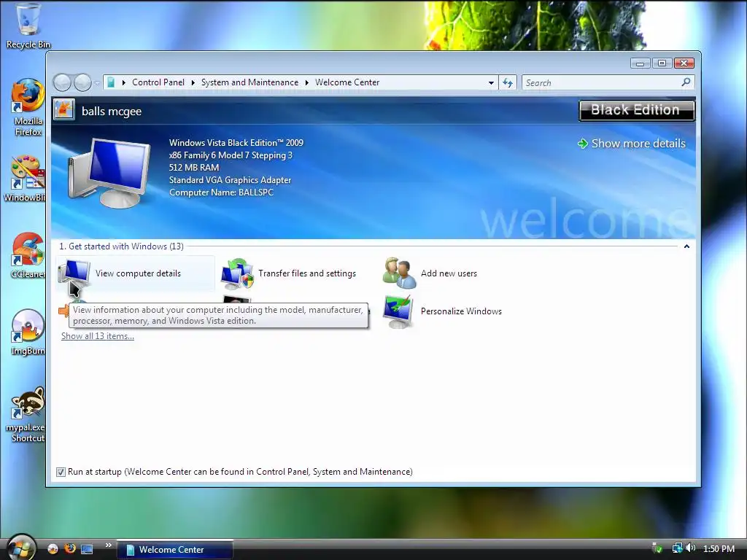
Task: Click the first Quick Launch disc icon
Action: click(x=53, y=549)
